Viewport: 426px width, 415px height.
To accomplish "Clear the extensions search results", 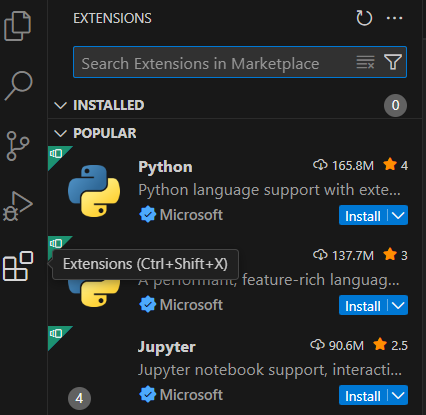I will [365, 62].
